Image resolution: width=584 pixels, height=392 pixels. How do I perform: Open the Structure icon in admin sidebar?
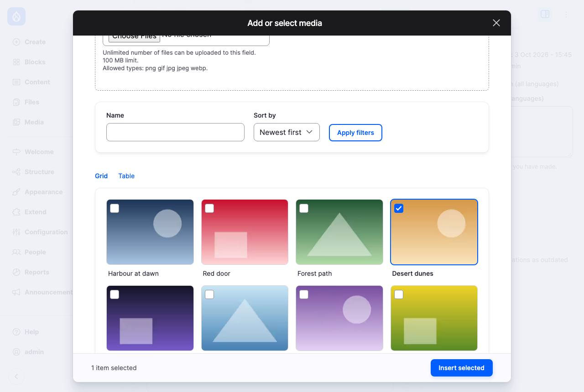point(16,172)
